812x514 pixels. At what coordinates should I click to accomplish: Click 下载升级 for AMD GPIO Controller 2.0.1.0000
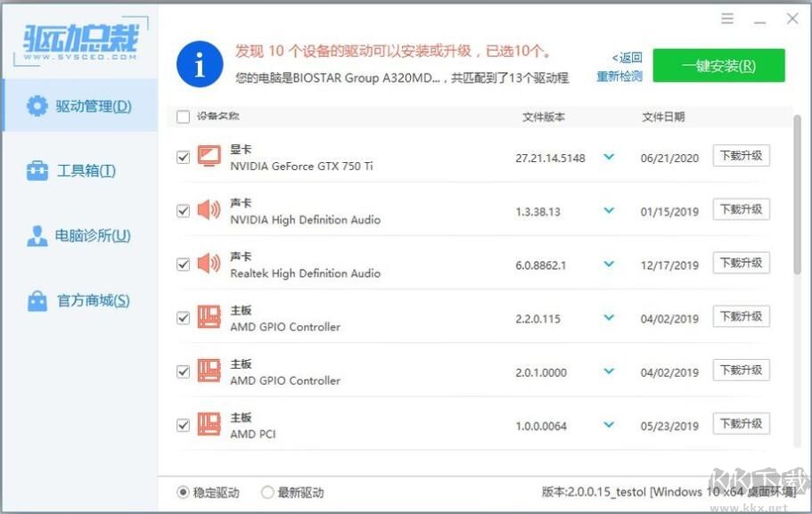(741, 370)
